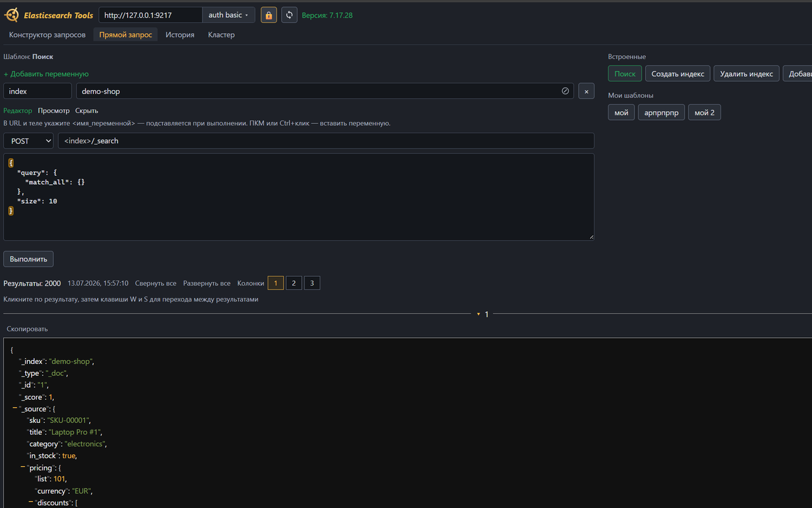This screenshot has height=508, width=812.
Task: Click the "match_all": {} line in editor
Action: point(55,182)
